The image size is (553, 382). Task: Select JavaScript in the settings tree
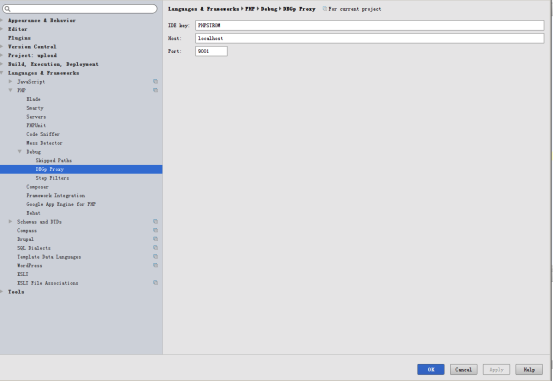coord(31,81)
